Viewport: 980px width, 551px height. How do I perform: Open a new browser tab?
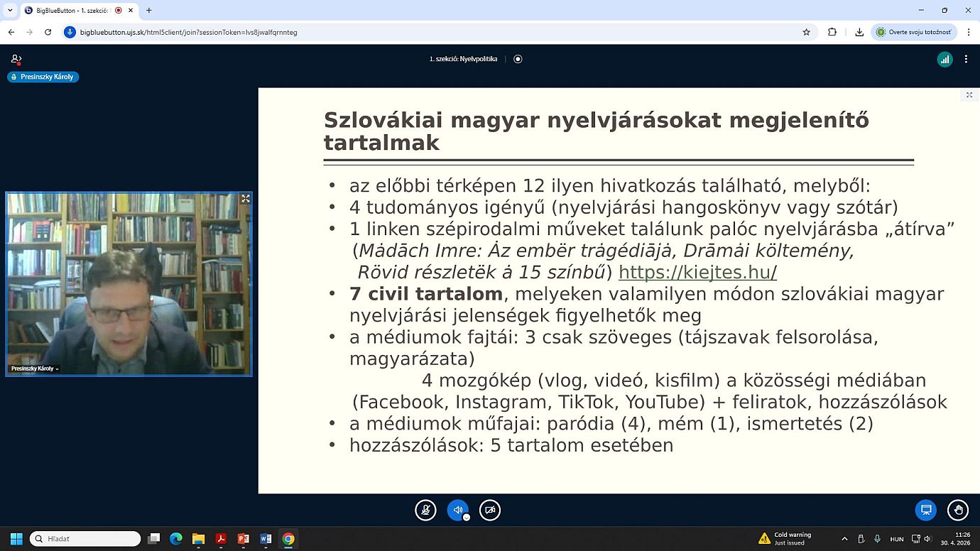point(149,11)
